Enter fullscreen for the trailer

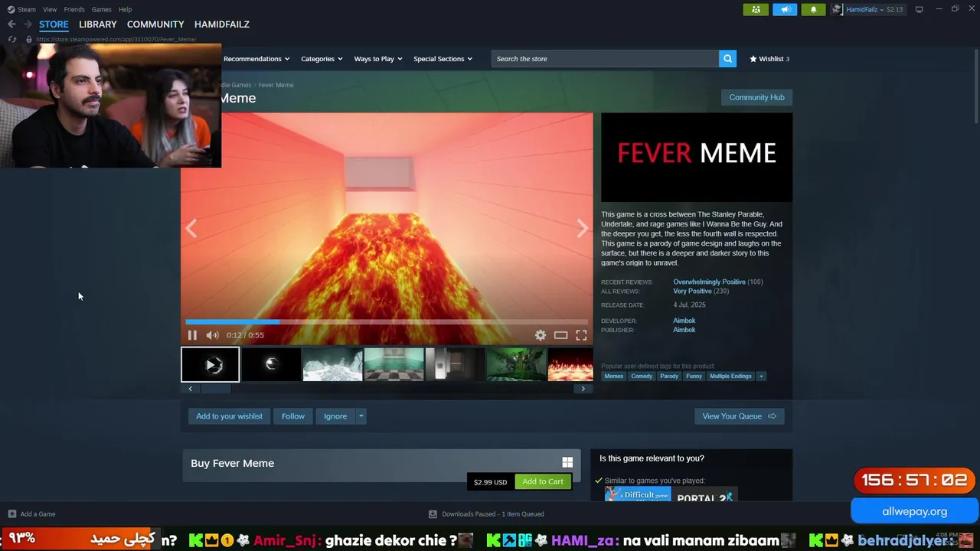[x=582, y=335]
